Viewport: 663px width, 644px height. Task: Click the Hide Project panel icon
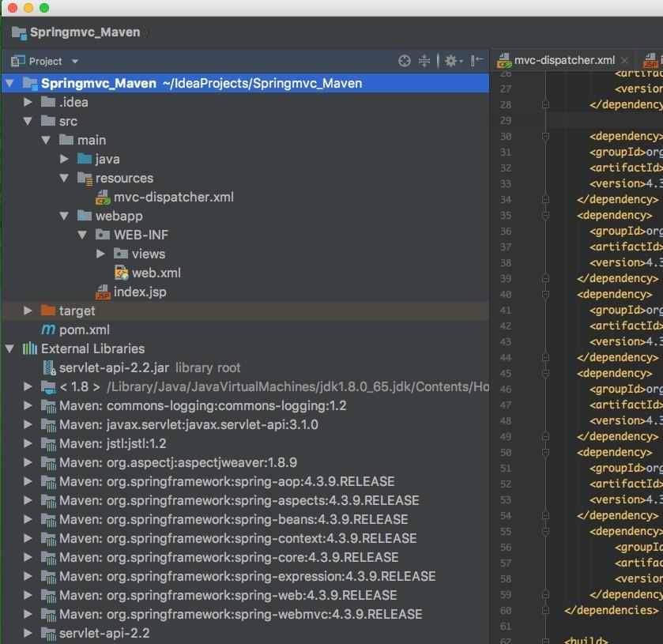pos(477,62)
